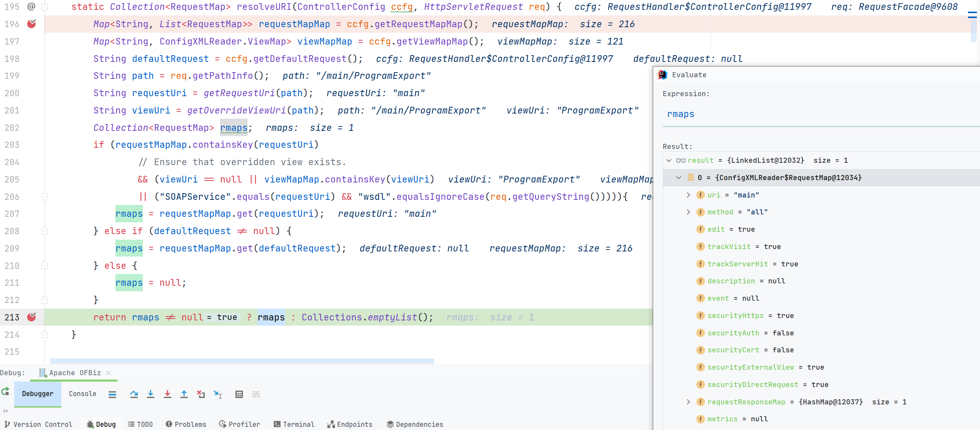This screenshot has width=980, height=430.
Task: Click the watch glasses icon beside result
Action: coord(681,160)
